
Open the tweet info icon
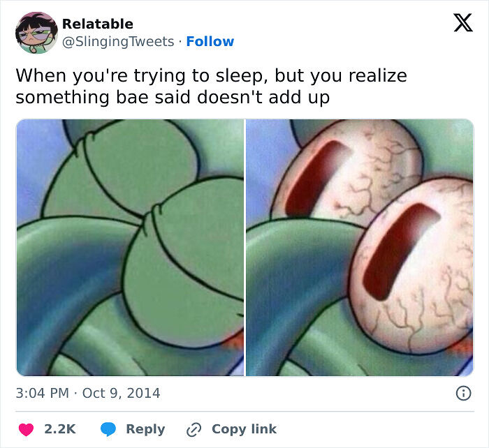point(463,393)
